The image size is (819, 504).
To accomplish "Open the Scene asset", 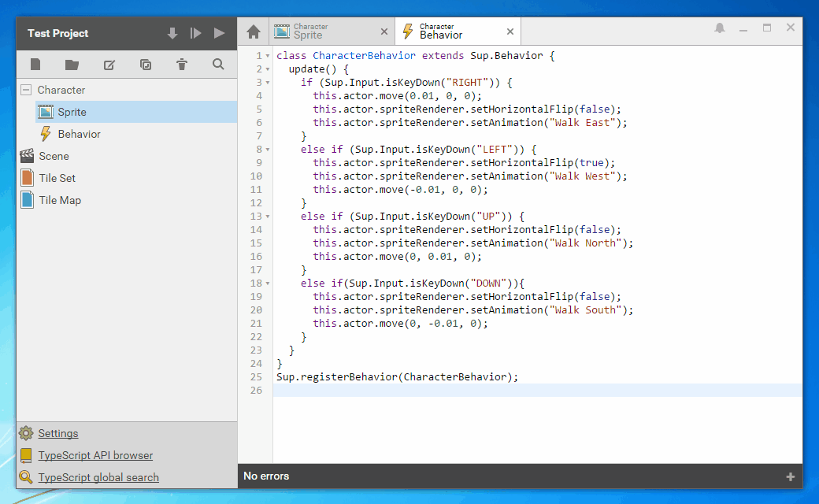I will (x=127, y=156).
